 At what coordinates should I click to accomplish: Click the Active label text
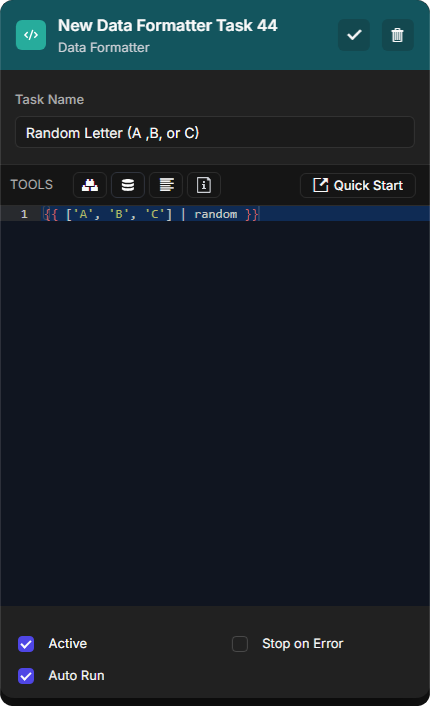68,644
